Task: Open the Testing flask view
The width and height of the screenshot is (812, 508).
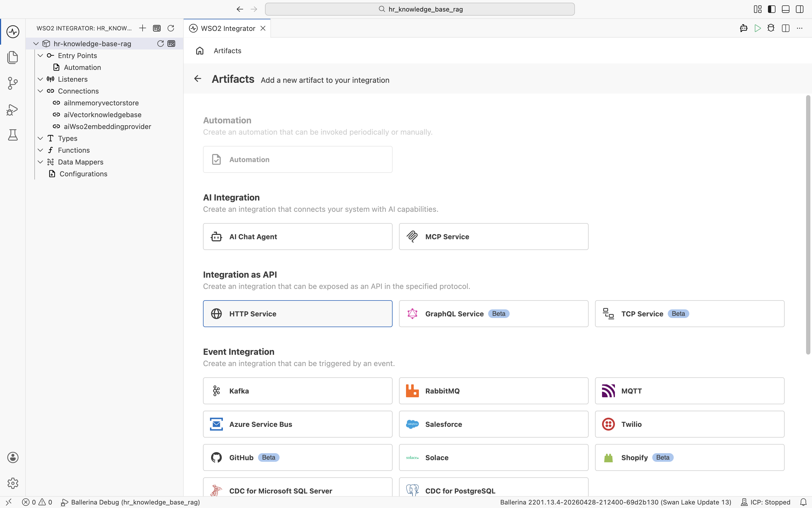Action: tap(13, 135)
